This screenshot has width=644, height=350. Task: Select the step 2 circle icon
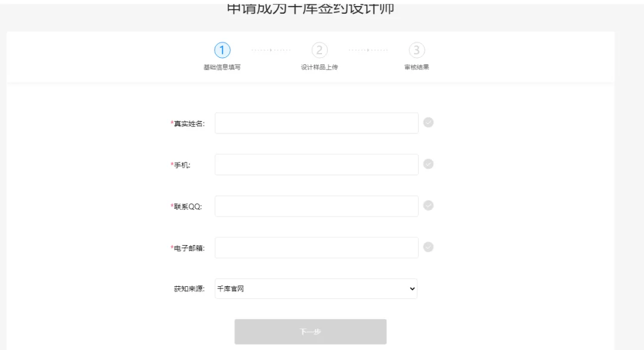(319, 51)
